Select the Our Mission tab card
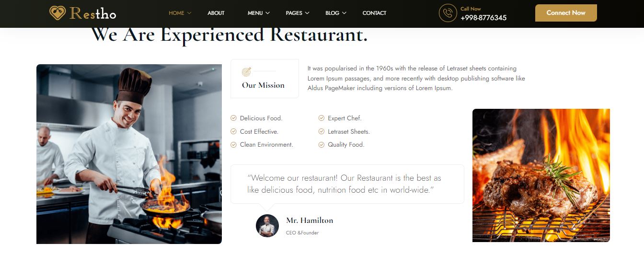644x267 pixels. pos(264,79)
